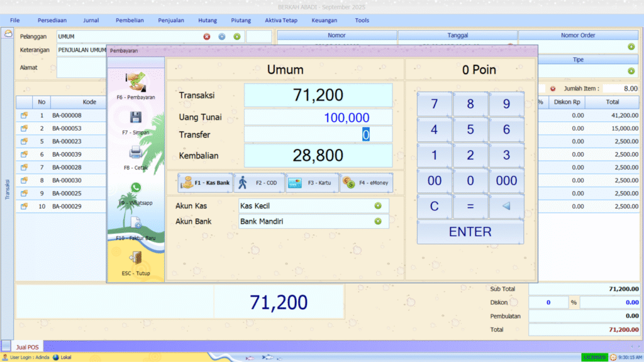Print receipt using F8 Cetak icon
The image size is (644, 362).
coord(136,153)
